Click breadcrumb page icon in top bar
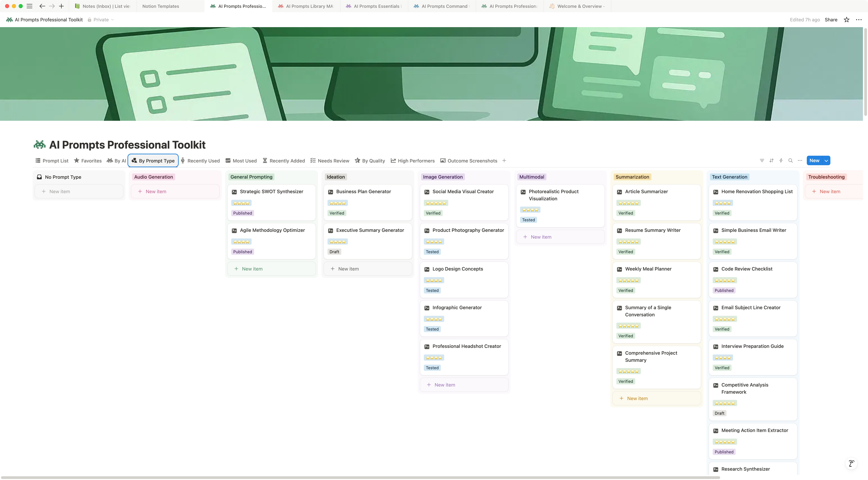The width and height of the screenshot is (868, 480). (x=9, y=20)
